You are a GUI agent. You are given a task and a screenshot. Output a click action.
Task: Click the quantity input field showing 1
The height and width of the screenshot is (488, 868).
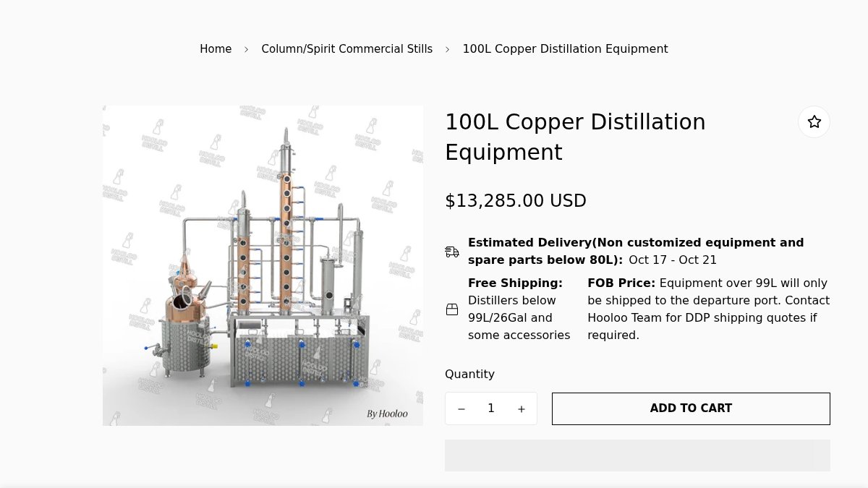click(x=491, y=408)
